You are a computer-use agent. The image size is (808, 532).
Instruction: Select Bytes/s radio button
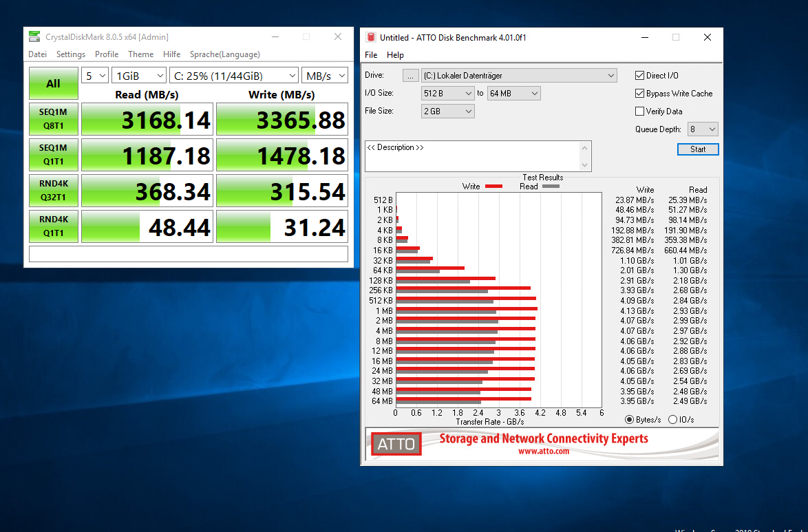[629, 420]
